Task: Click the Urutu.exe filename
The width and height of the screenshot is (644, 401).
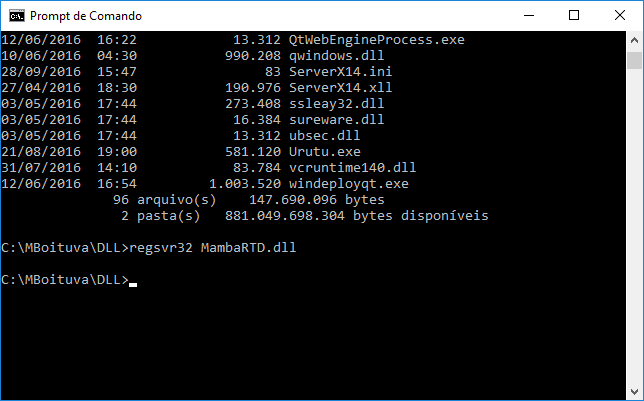Action: click(324, 152)
